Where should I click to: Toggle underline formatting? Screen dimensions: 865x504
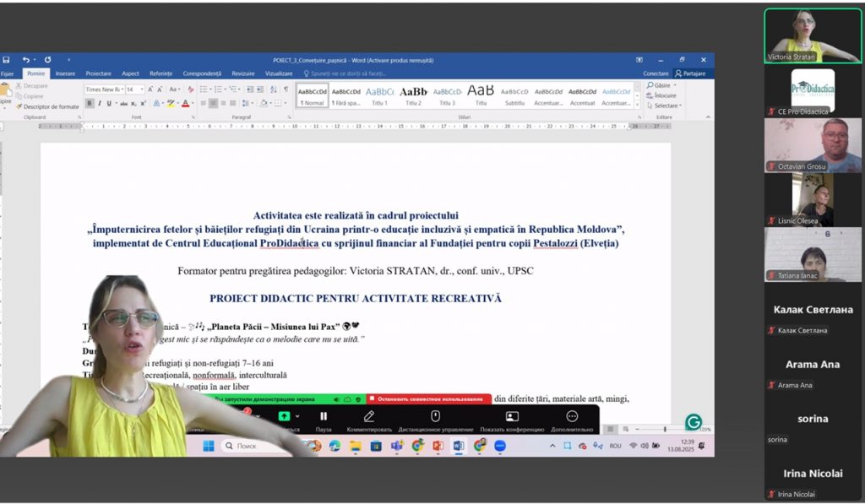click(x=109, y=103)
